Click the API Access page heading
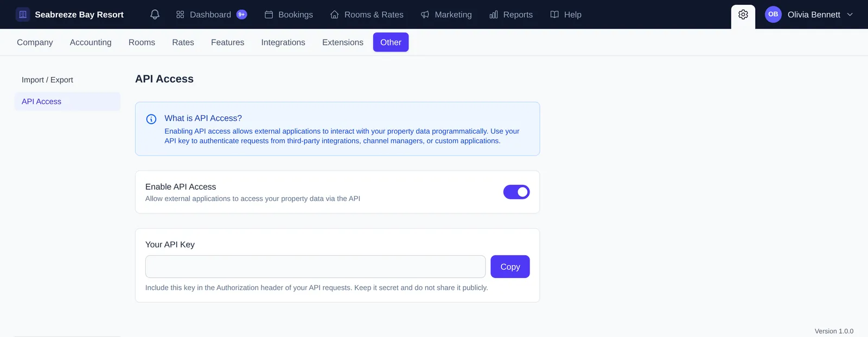The height and width of the screenshot is (337, 868). coord(164,79)
